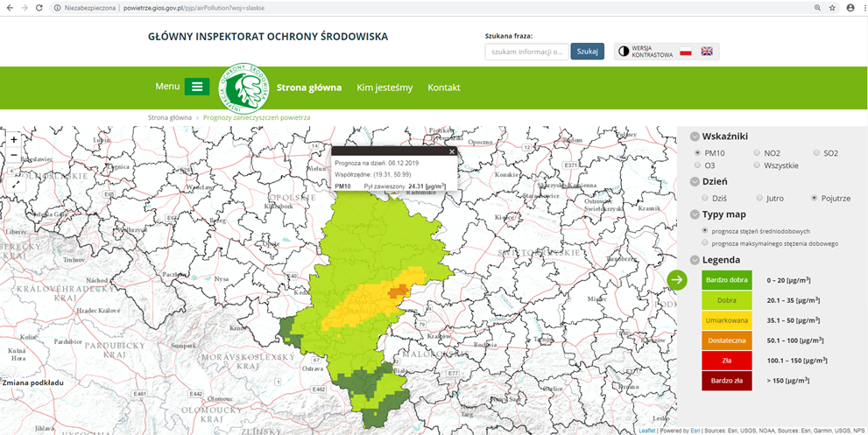Close the PM10 forecast popup
Image resolution: width=868 pixels, height=435 pixels.
[x=452, y=151]
